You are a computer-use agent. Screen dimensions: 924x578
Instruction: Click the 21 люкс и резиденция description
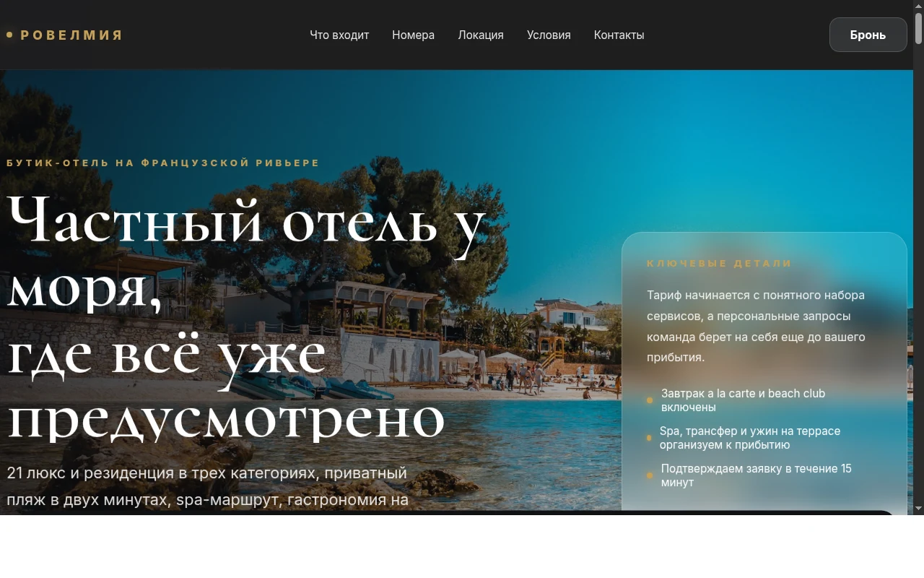tap(208, 486)
